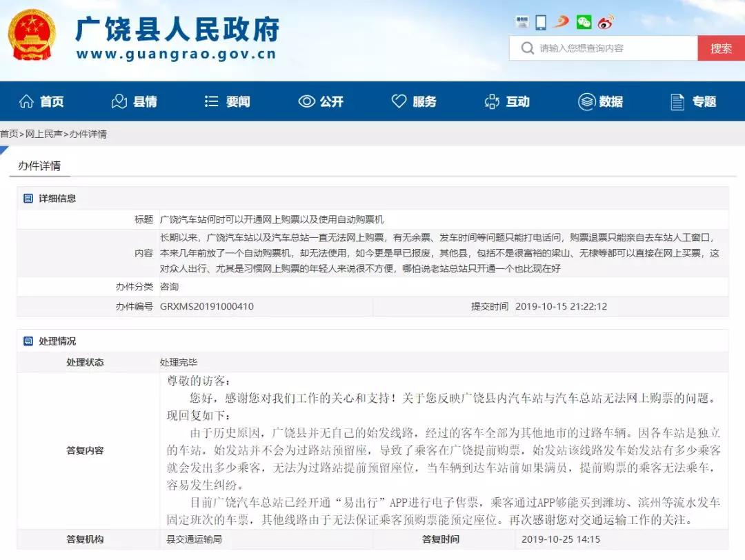This screenshot has height=560, width=745.
Task: Click the home house icon in navigation
Action: click(26, 101)
